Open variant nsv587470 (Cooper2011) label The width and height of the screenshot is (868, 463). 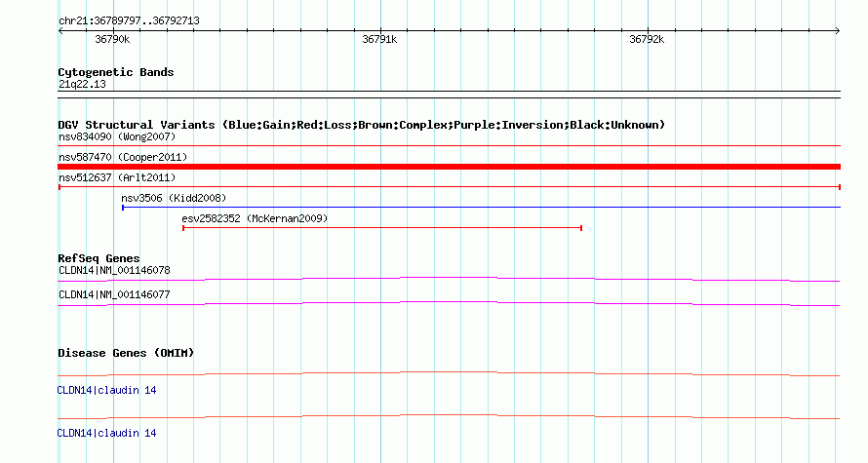coord(123,157)
